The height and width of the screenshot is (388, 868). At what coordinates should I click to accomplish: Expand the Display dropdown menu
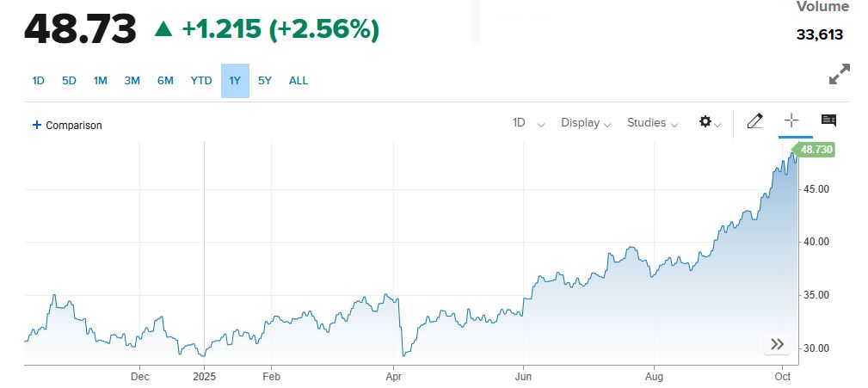pos(586,122)
